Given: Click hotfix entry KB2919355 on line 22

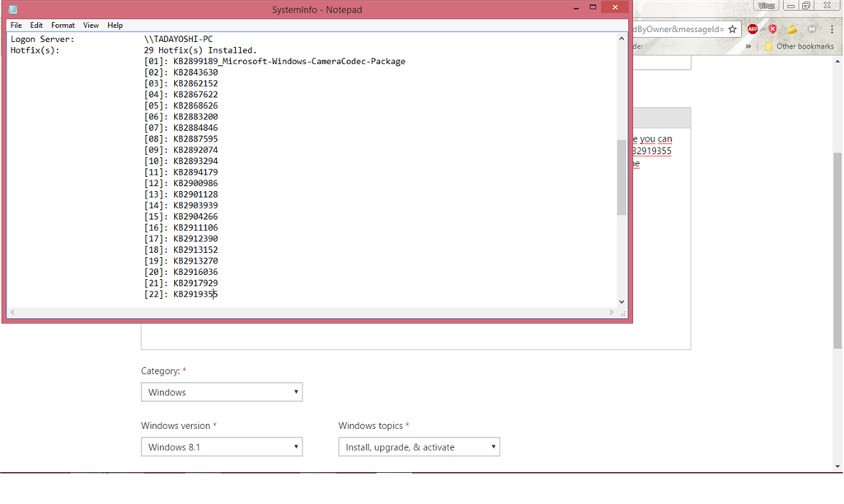Looking at the screenshot, I should pyautogui.click(x=195, y=294).
